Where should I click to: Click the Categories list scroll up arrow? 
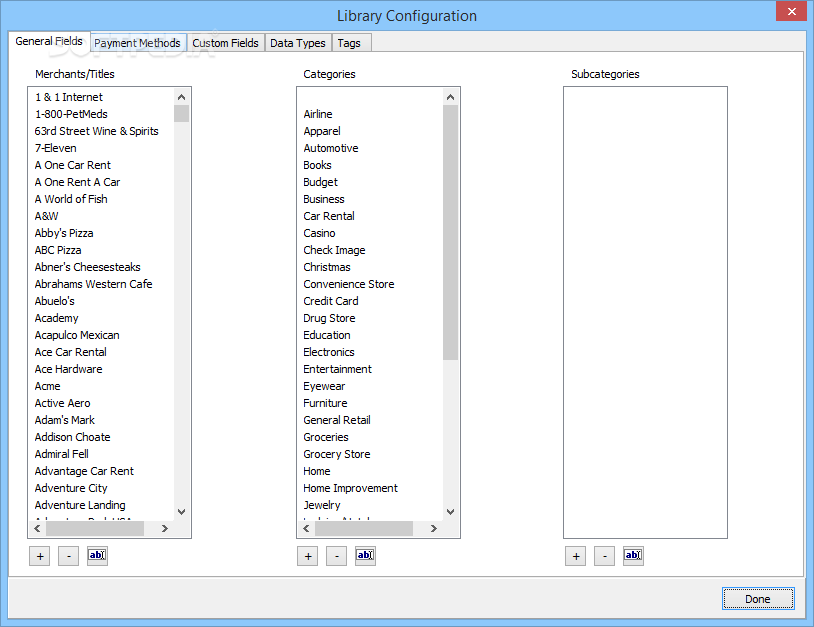pyautogui.click(x=450, y=97)
